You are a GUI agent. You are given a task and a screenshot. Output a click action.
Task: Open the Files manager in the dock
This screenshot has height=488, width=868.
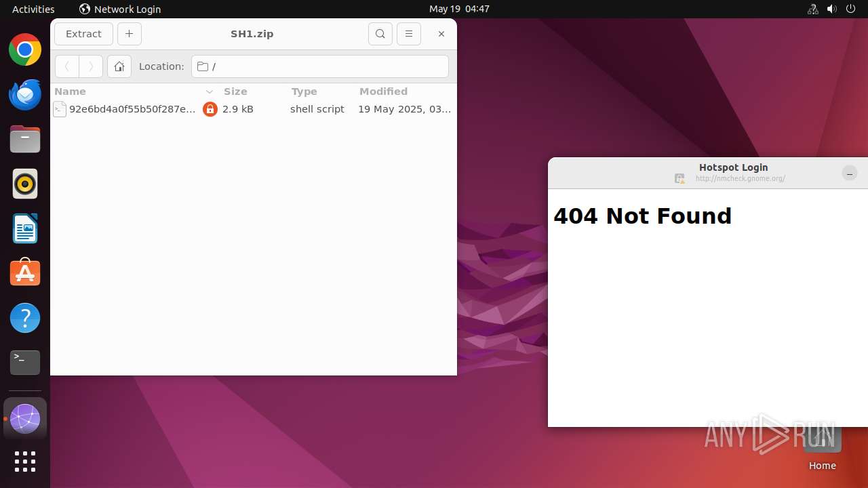[x=25, y=140]
